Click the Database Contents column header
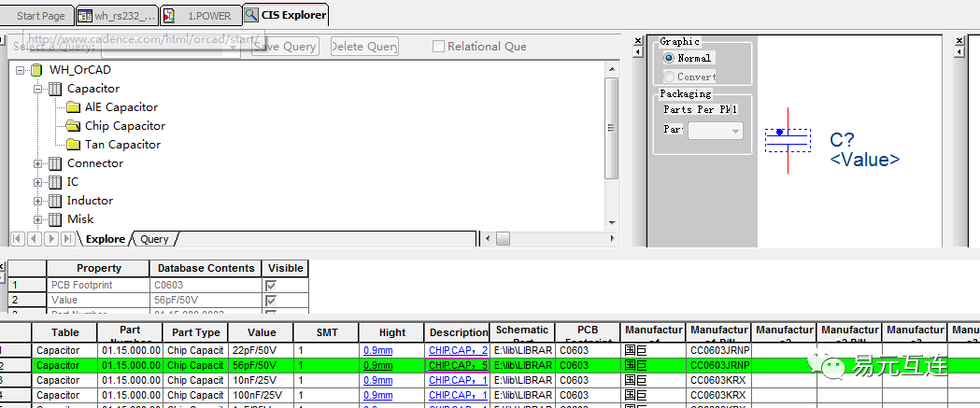 pyautogui.click(x=206, y=268)
